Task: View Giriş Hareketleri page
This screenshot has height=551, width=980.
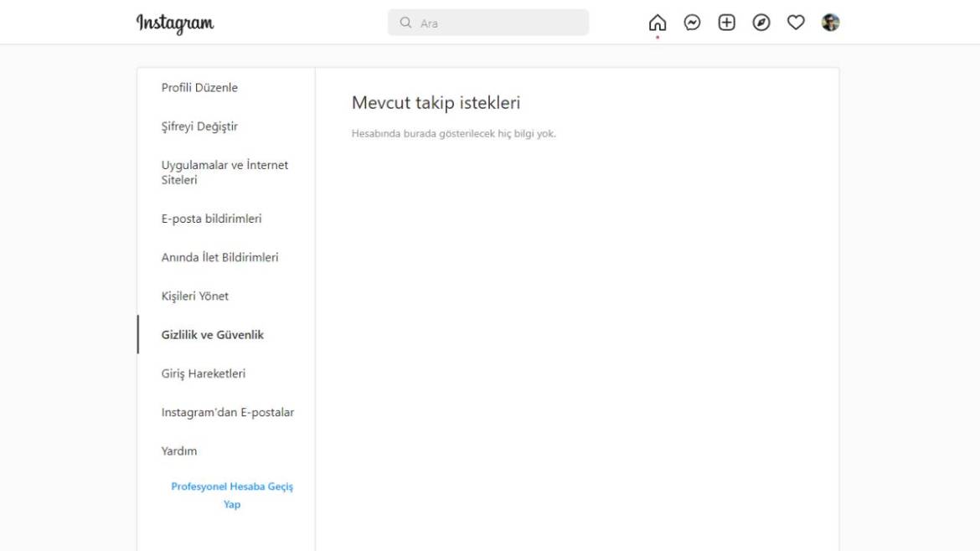Action: (203, 373)
